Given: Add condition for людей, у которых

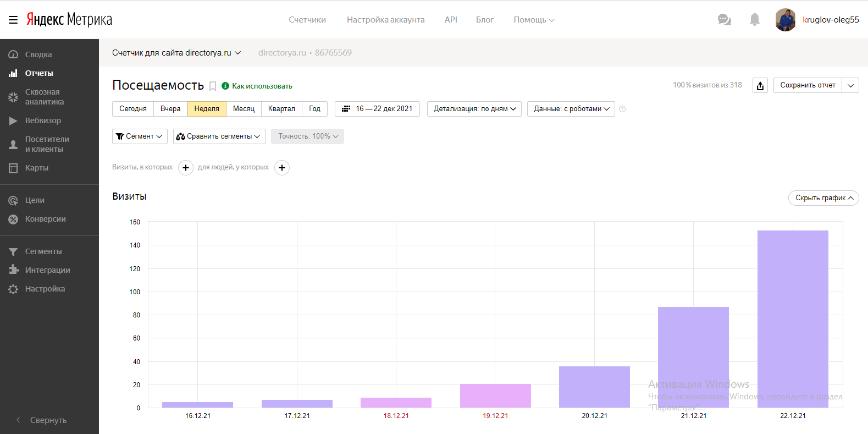Looking at the screenshot, I should 282,168.
